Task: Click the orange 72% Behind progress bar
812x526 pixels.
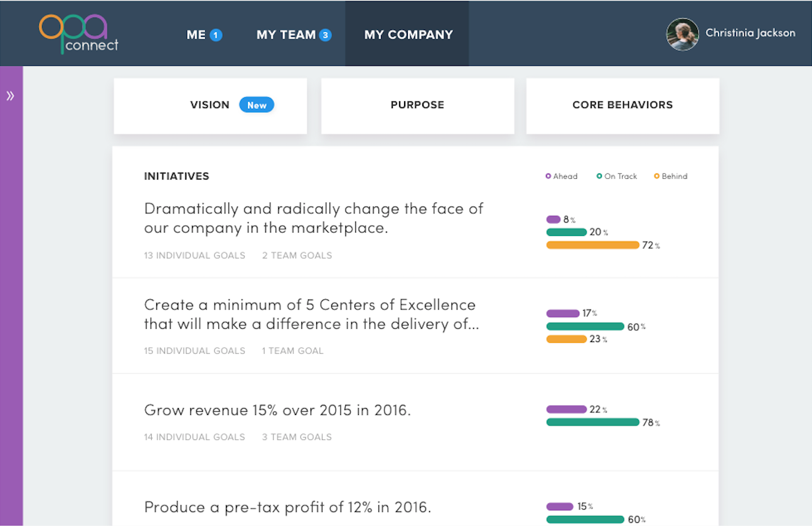Action: [x=592, y=245]
